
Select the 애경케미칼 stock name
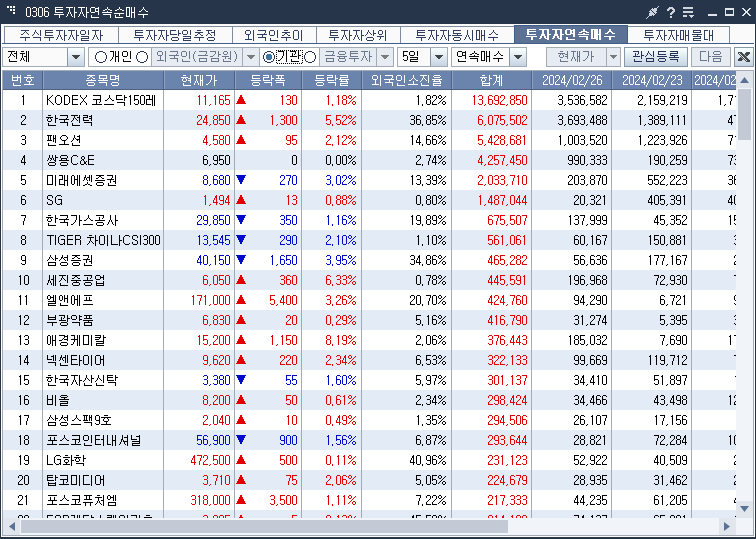point(76,340)
